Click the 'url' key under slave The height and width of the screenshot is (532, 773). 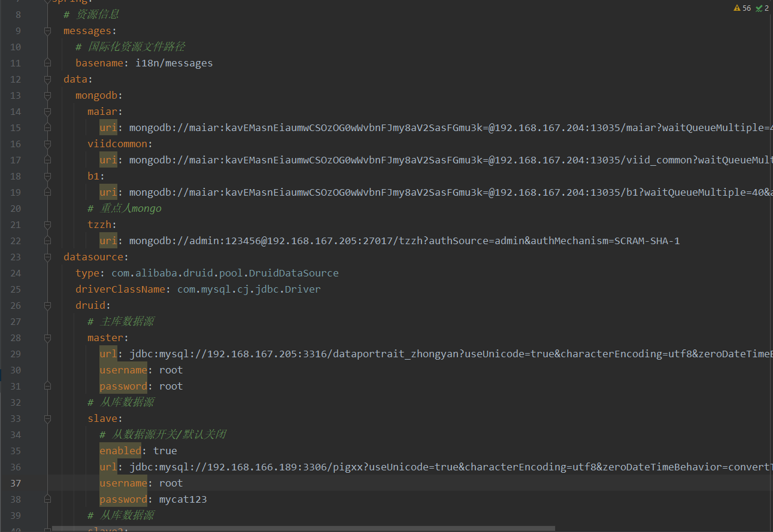pos(108,467)
